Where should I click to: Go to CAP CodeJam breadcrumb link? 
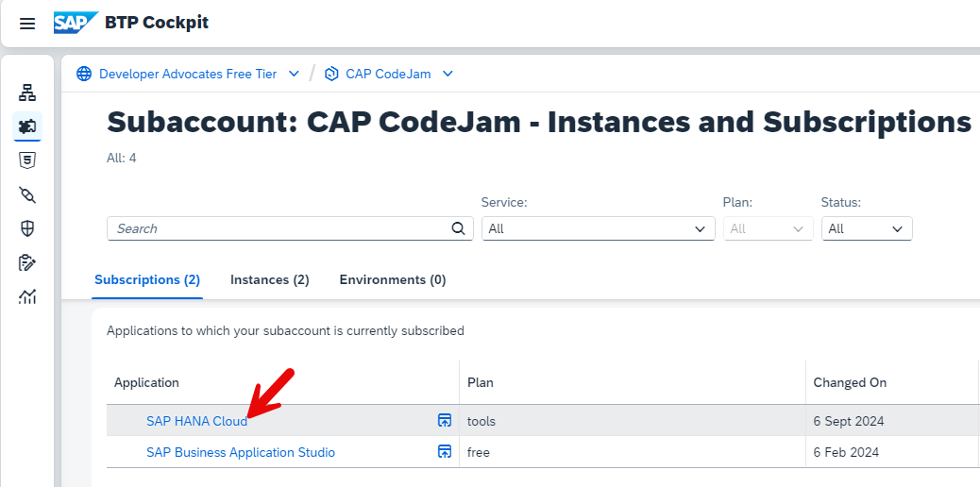[388, 74]
